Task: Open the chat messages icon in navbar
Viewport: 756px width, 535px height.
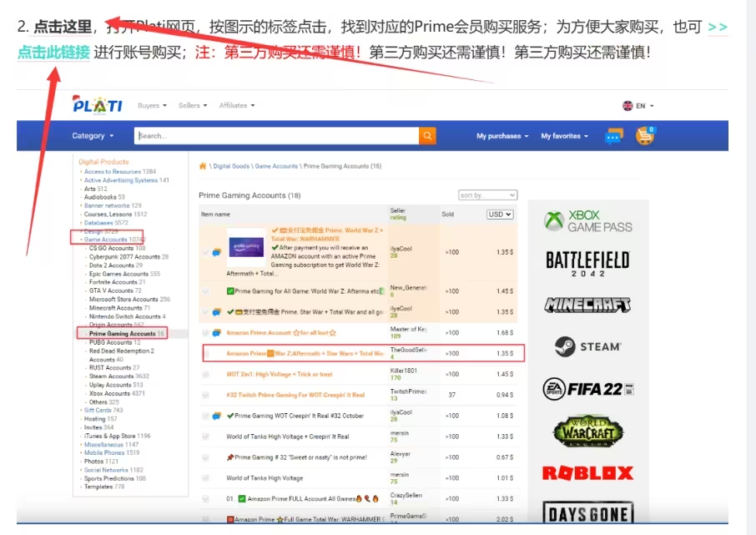Action: (613, 136)
